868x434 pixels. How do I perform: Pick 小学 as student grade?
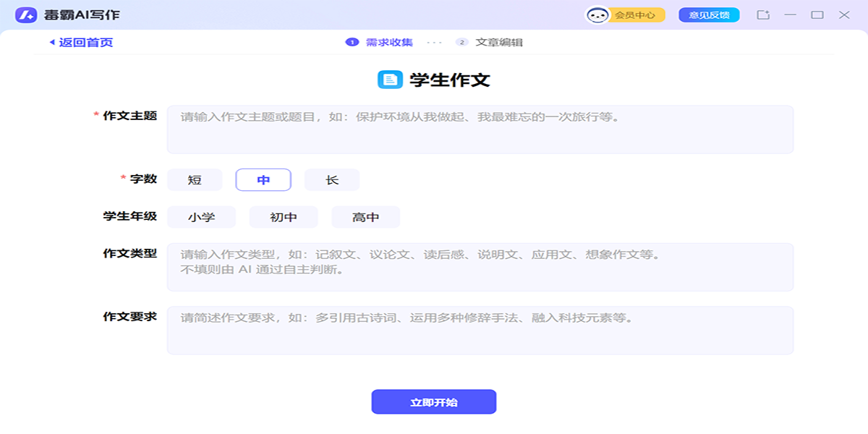201,217
